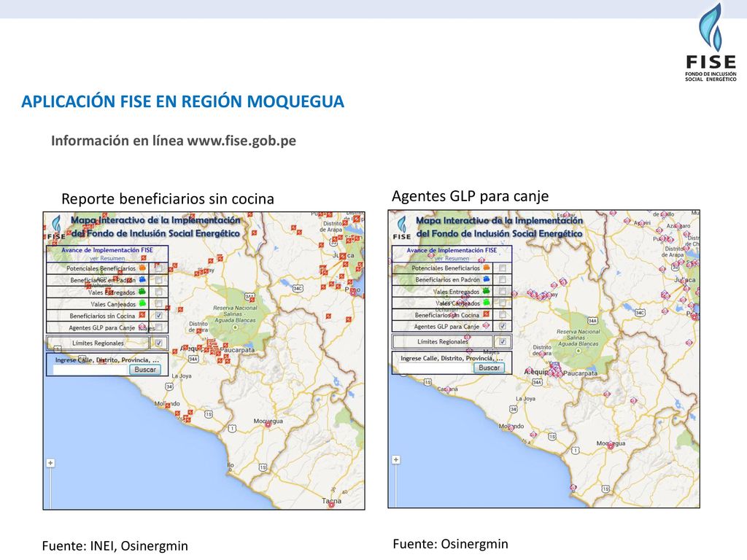Open the ver Resumen link in the Agentes GLP map

pyautogui.click(x=452, y=257)
